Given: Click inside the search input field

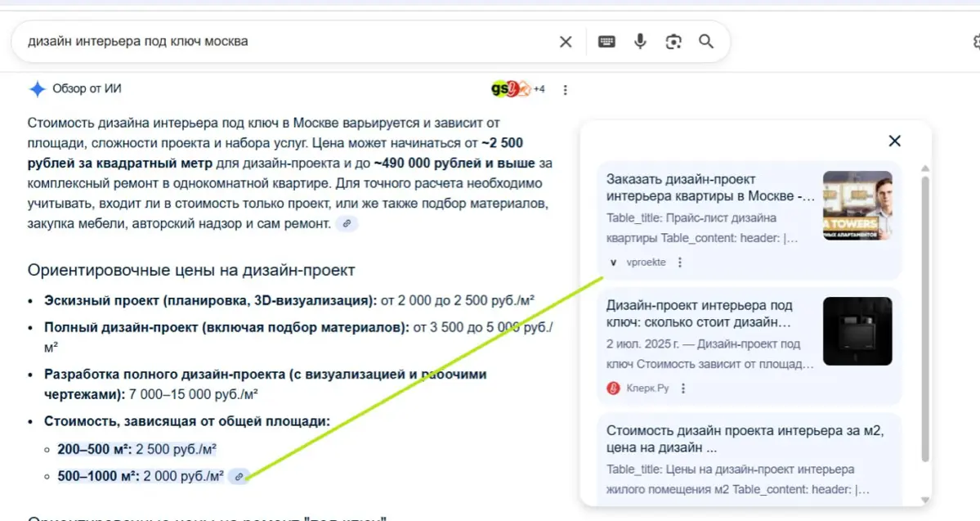Looking at the screenshot, I should [x=245, y=41].
